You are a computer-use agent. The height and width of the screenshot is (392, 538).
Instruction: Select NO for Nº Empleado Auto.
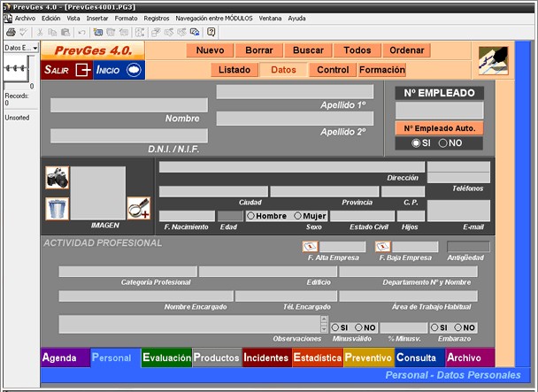443,143
